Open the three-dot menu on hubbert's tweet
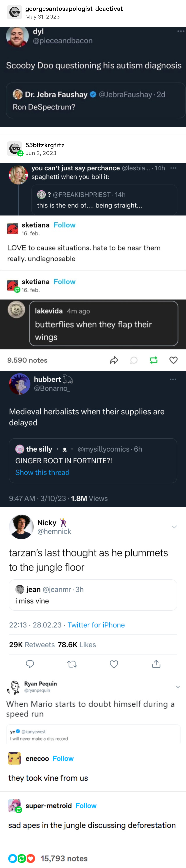The height and width of the screenshot is (868, 186). [x=173, y=379]
